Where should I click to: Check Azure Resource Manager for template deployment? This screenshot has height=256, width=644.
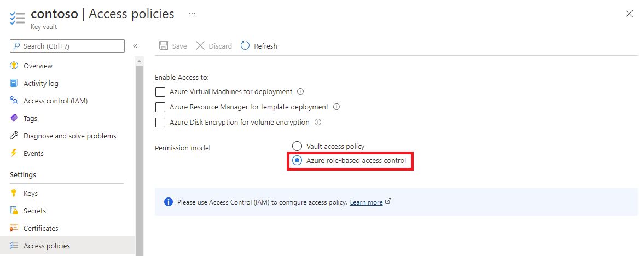click(160, 107)
